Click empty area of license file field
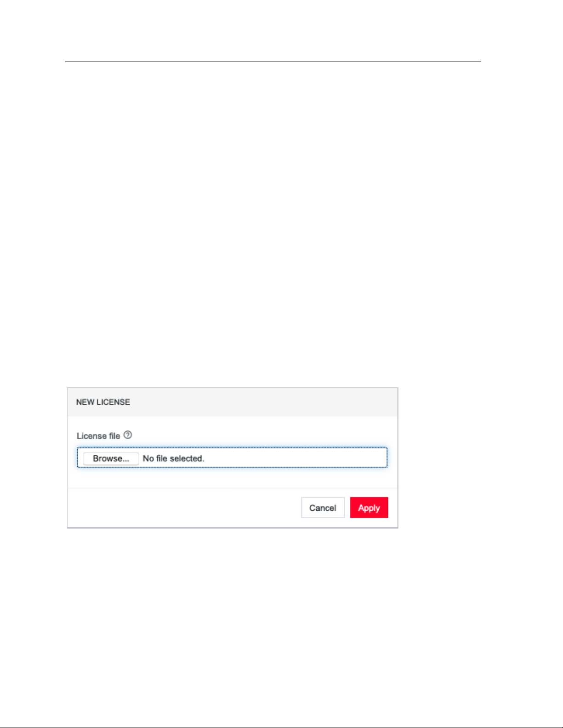Screen dimensions: 563x728 [x=294, y=457]
